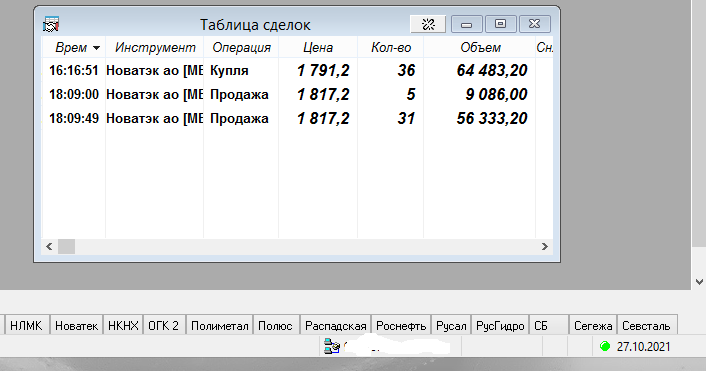Maximize the Таблица сделок window
Viewport: 706px width, 371px height.
(x=500, y=24)
